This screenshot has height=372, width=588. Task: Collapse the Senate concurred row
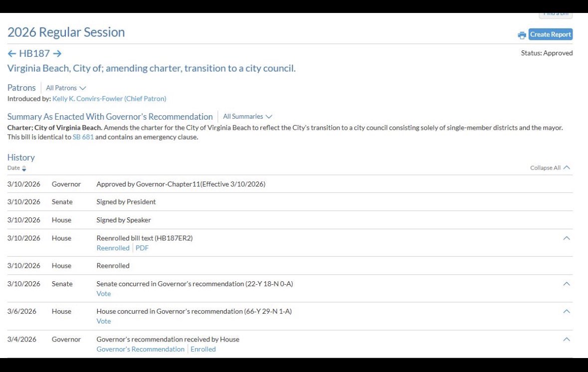point(566,284)
